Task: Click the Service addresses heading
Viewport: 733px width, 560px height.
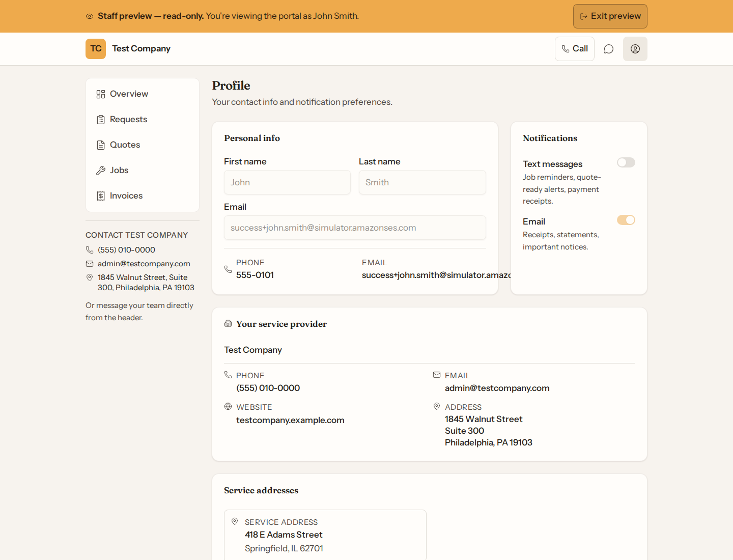Action: pos(261,490)
